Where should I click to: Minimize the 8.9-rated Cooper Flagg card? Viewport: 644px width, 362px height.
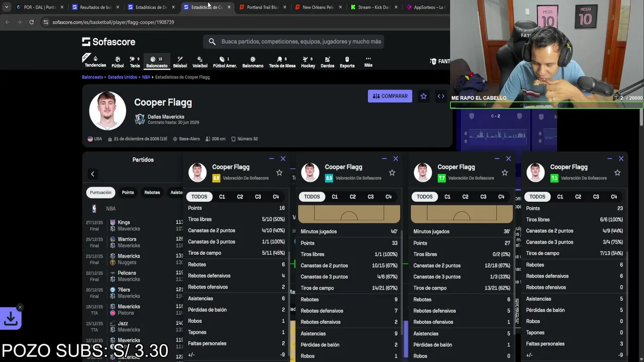[384, 158]
